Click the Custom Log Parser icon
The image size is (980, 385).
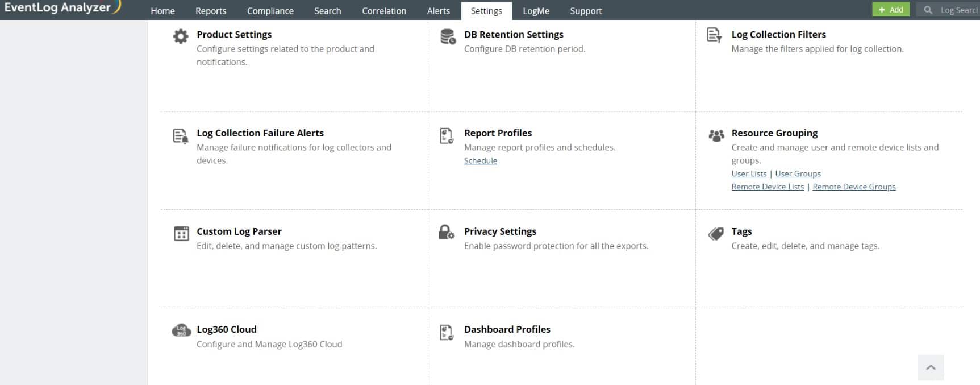tap(181, 234)
